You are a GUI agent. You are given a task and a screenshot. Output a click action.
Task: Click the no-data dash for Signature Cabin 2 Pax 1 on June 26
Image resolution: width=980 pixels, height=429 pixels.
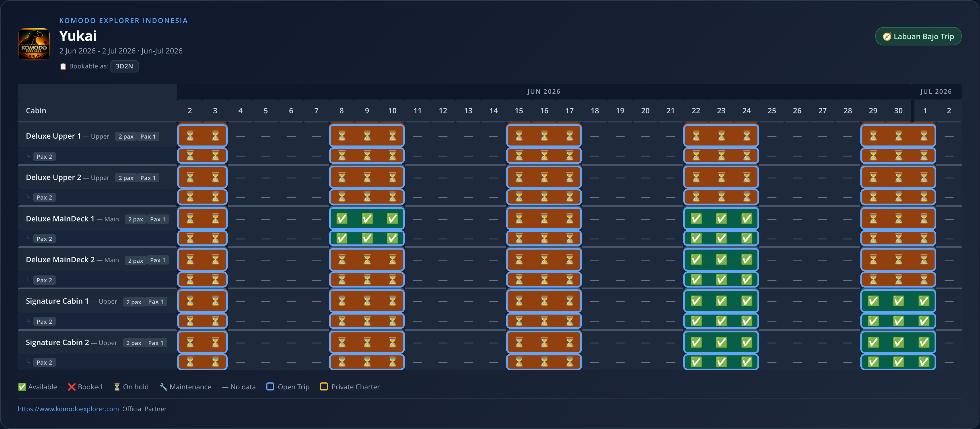pyautogui.click(x=797, y=343)
